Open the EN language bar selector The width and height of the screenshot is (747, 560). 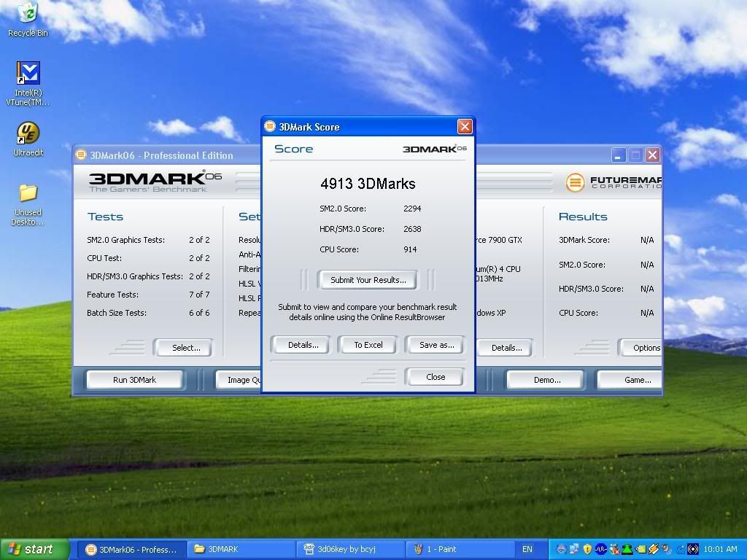point(527,549)
